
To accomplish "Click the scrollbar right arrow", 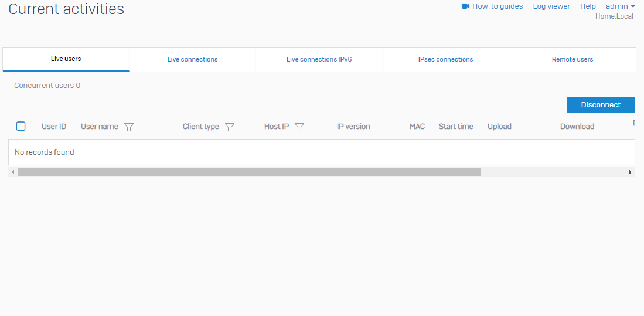I will (631, 172).
